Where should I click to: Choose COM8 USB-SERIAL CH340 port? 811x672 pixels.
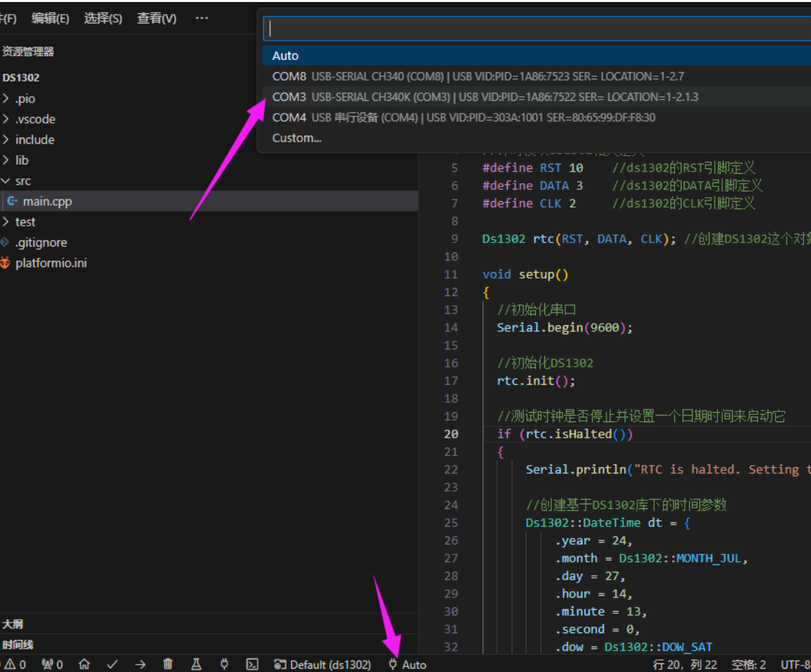point(536,76)
